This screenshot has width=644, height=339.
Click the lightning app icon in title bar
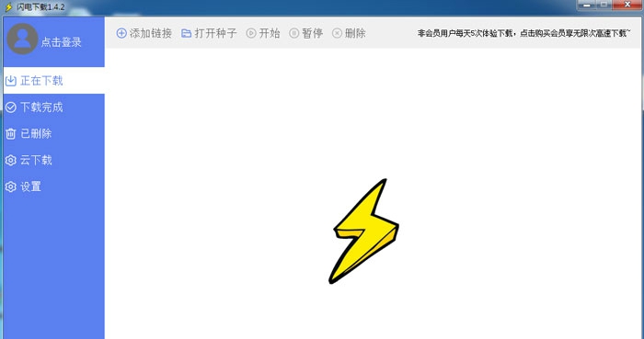[8, 7]
